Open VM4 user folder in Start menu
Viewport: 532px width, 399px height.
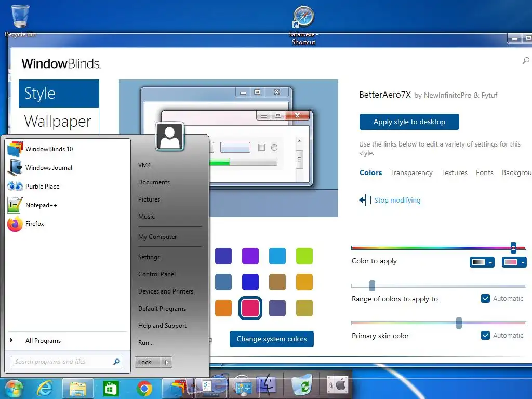[144, 165]
